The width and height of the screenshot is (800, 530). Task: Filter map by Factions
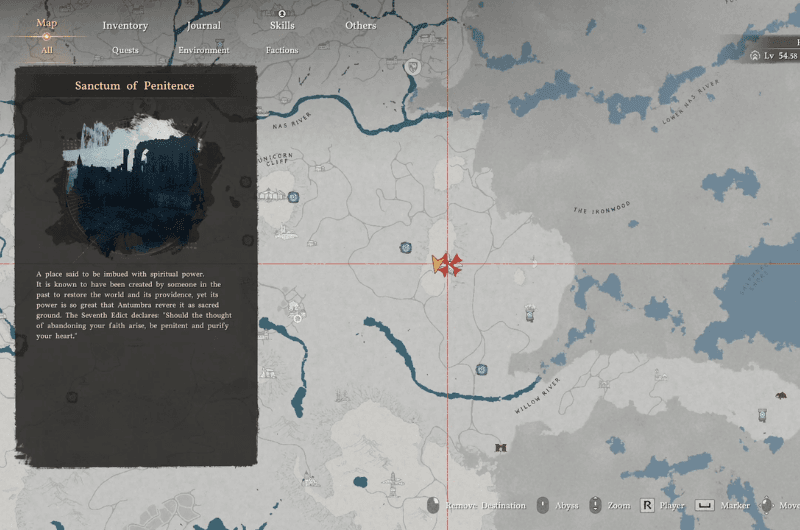(282, 50)
